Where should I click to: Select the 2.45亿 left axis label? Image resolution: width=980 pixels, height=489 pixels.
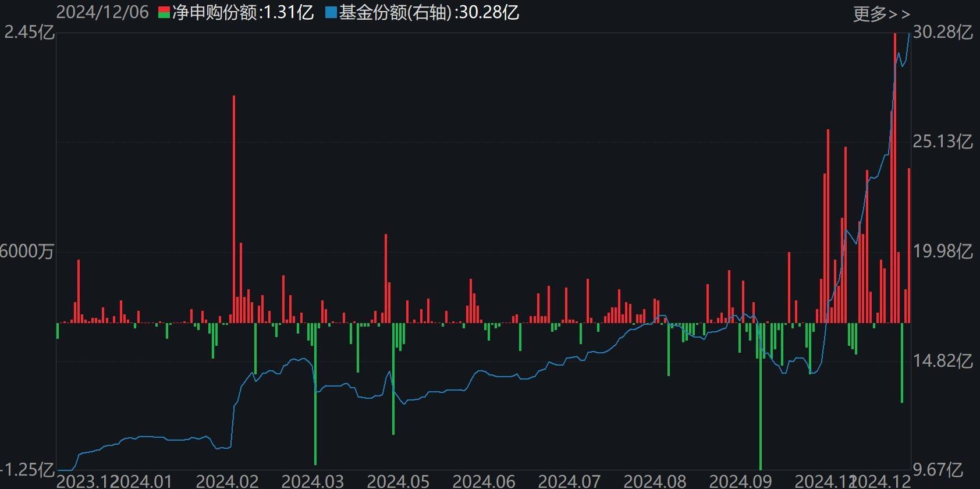pos(29,32)
